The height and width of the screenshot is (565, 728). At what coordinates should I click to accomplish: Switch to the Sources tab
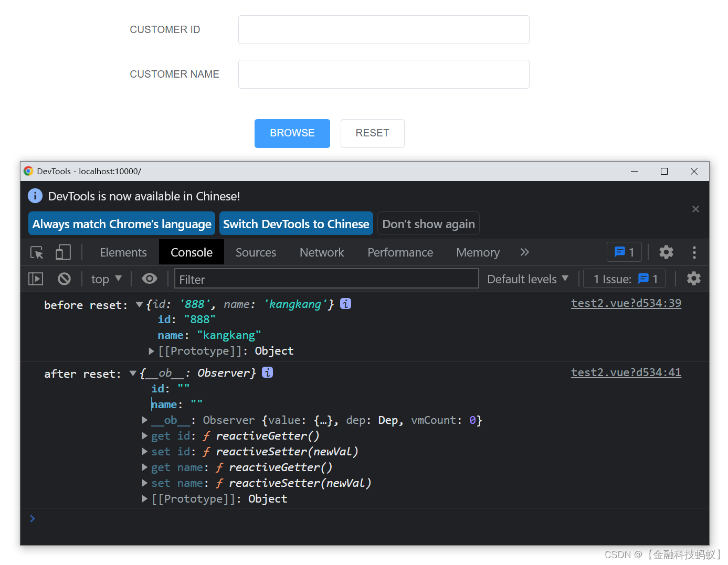(x=256, y=252)
